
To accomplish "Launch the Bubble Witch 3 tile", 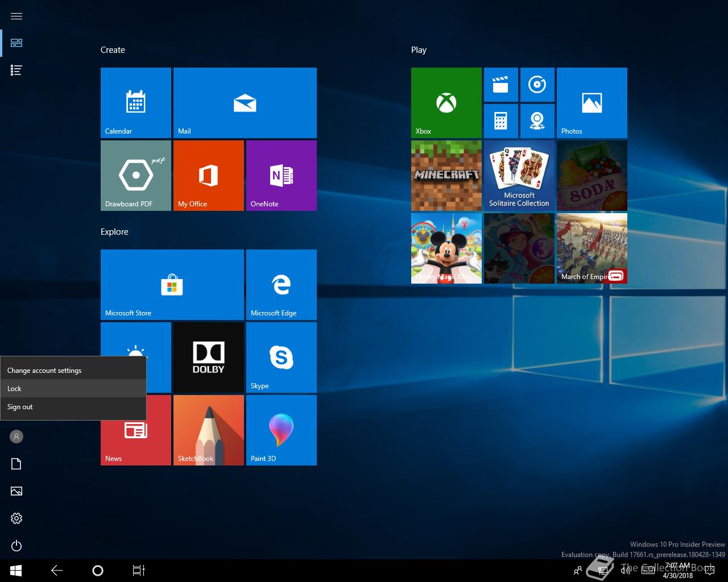I will point(519,248).
